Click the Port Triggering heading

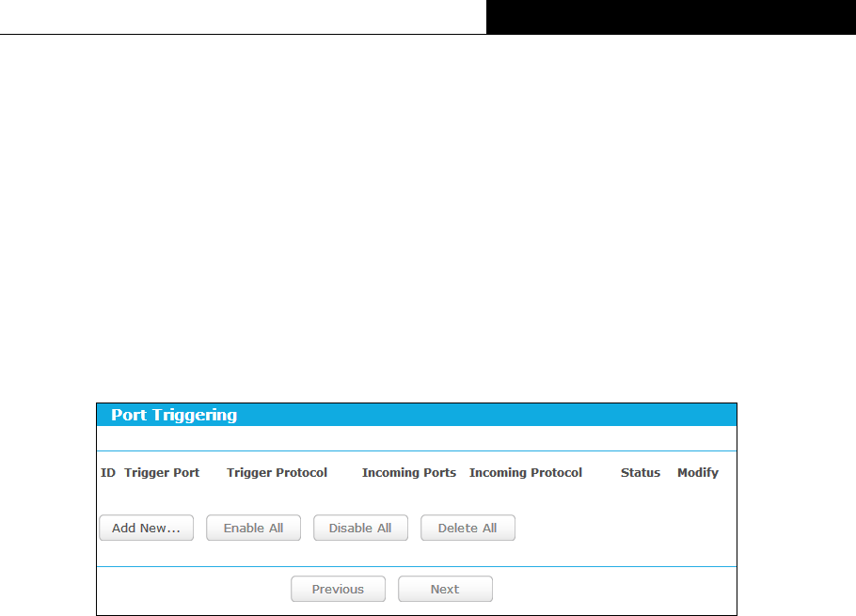click(x=174, y=416)
